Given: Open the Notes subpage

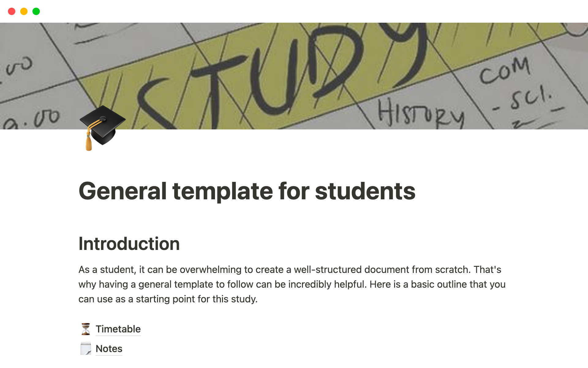Looking at the screenshot, I should (x=109, y=348).
